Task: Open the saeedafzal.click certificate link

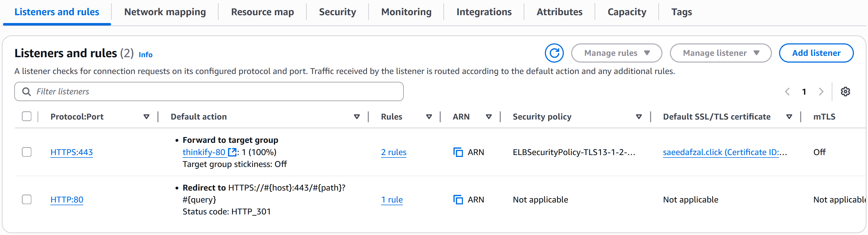Action: click(724, 152)
